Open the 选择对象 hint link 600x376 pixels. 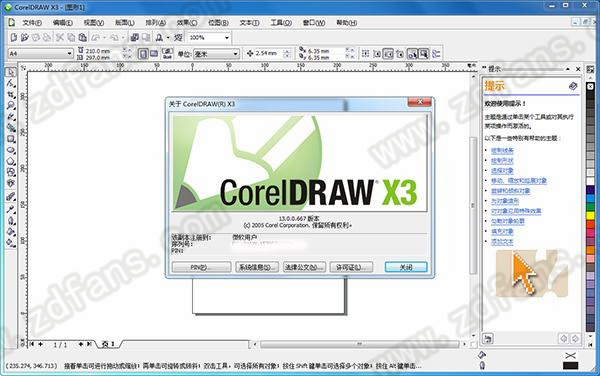click(x=502, y=171)
